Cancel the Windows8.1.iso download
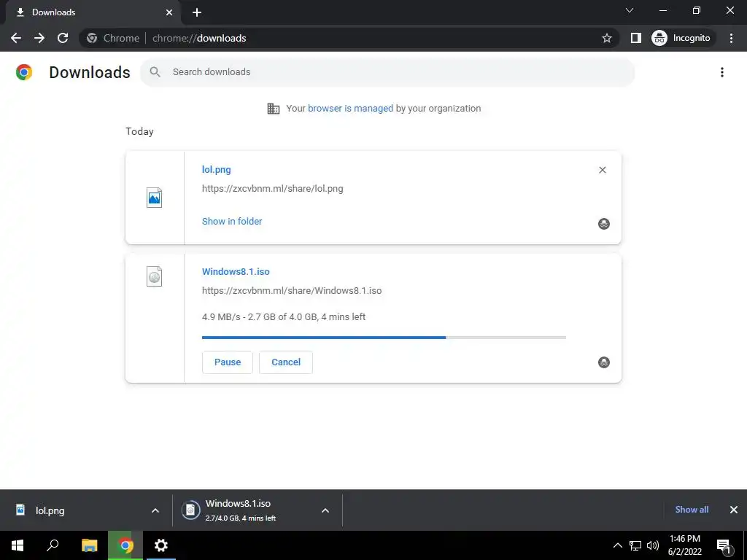Screen dimensions: 747x560 point(286,362)
